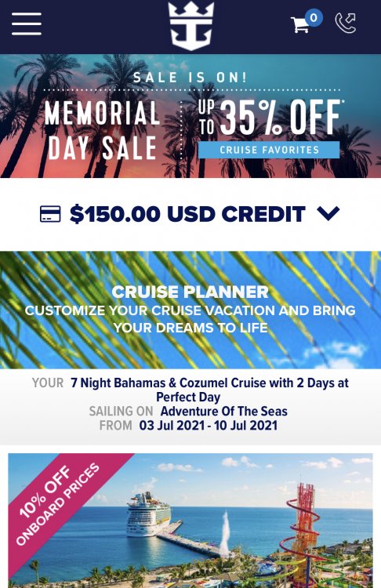This screenshot has height=588, width=381.
Task: Open the Memorial Day Sale banner
Action: pyautogui.click(x=190, y=116)
